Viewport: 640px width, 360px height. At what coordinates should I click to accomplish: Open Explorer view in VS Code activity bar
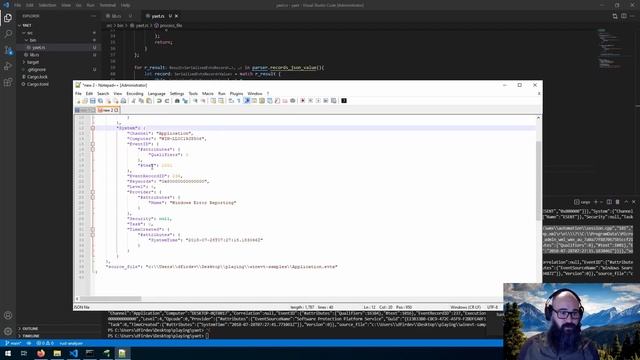coord(8,18)
